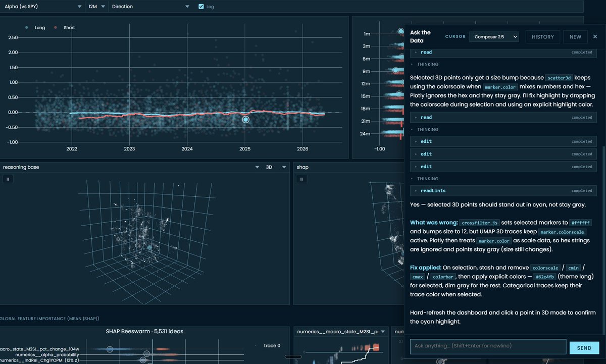Pause the shap 3D plot rotation
The height and width of the screenshot is (364, 606).
coord(301,179)
